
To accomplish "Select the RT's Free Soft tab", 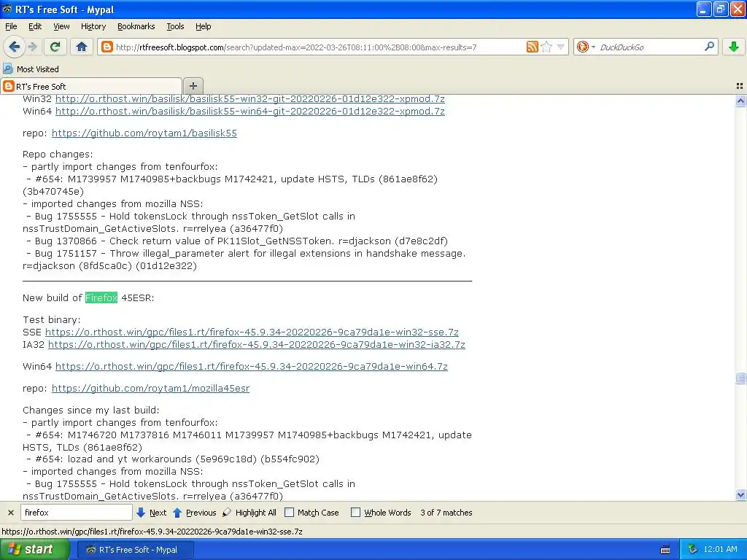I will (90, 86).
